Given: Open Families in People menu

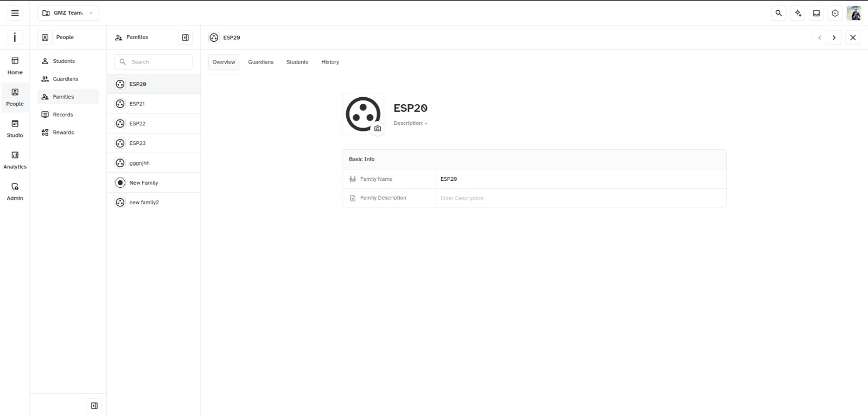Looking at the screenshot, I should pyautogui.click(x=68, y=97).
